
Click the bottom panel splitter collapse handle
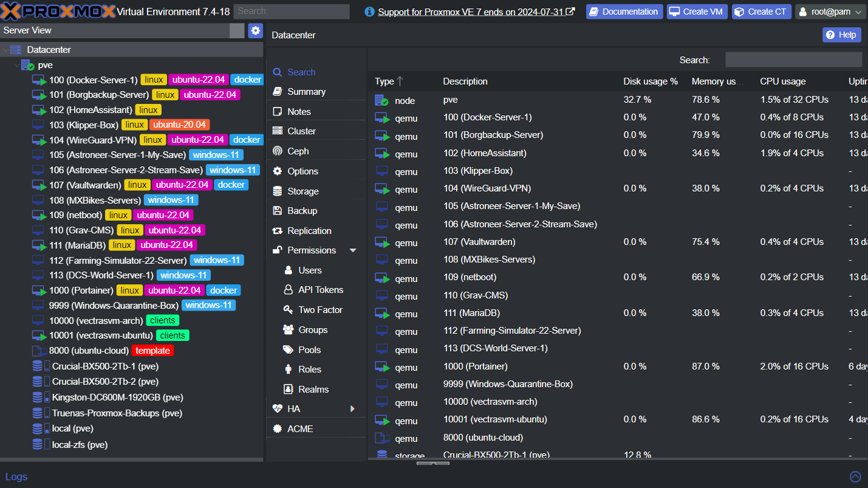[433, 463]
